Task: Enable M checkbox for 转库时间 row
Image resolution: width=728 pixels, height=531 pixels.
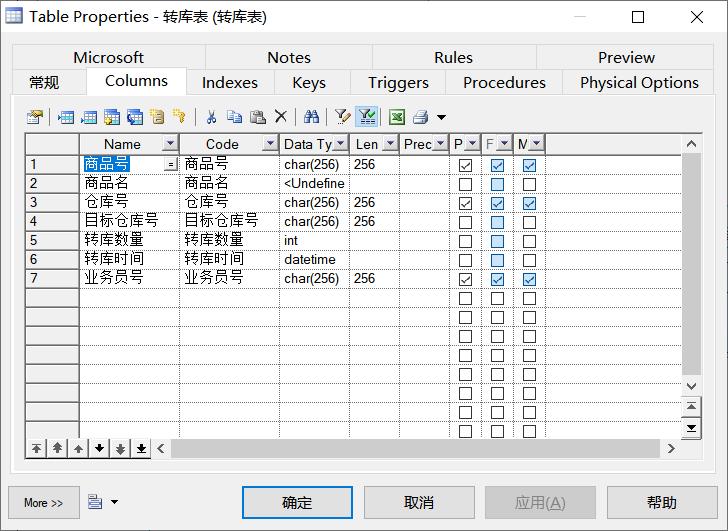Action: pyautogui.click(x=529, y=260)
